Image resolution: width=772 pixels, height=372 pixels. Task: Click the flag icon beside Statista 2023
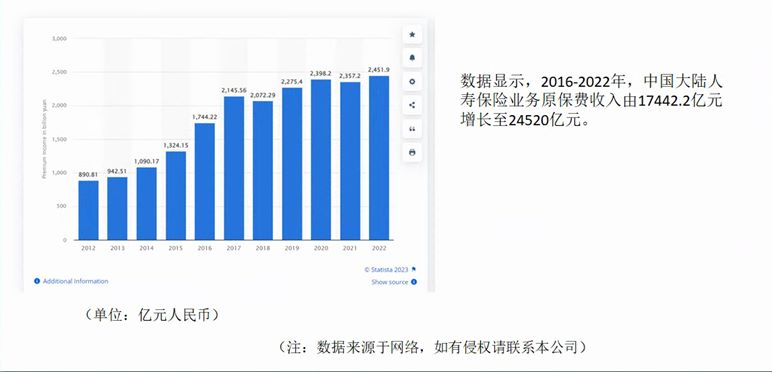pyautogui.click(x=414, y=269)
